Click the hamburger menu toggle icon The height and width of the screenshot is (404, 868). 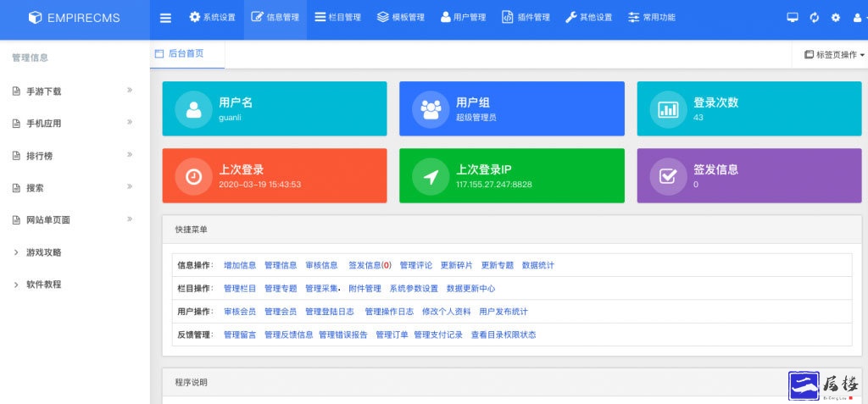[165, 18]
